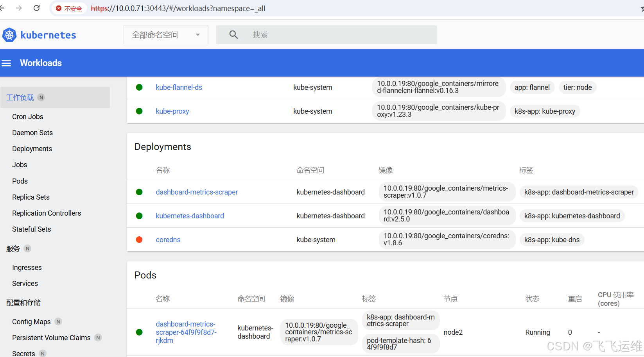Click the Running status in Pods table
644x357 pixels.
coord(538,332)
